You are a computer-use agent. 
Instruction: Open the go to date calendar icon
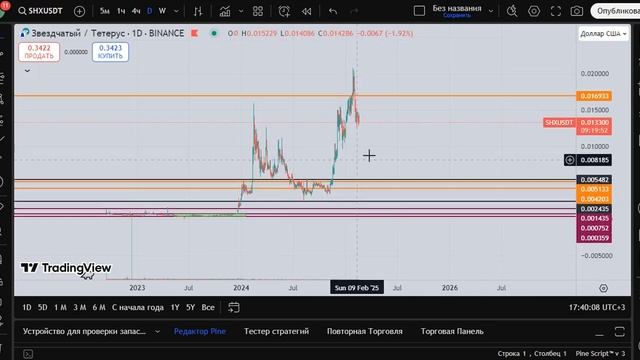[233, 307]
